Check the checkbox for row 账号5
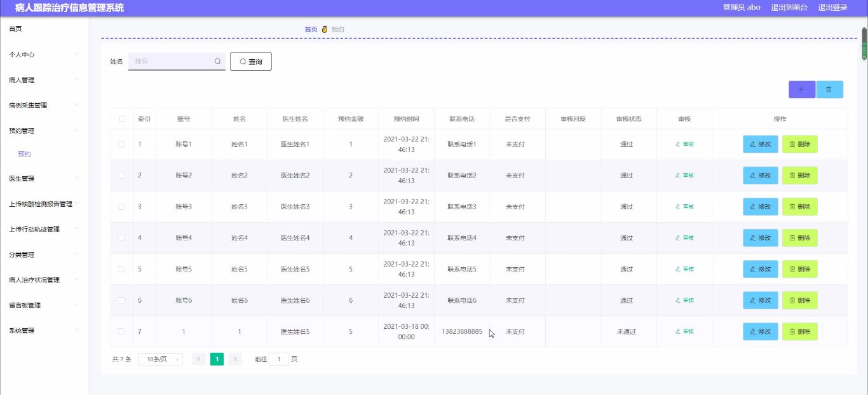The height and width of the screenshot is (395, 868). (121, 269)
